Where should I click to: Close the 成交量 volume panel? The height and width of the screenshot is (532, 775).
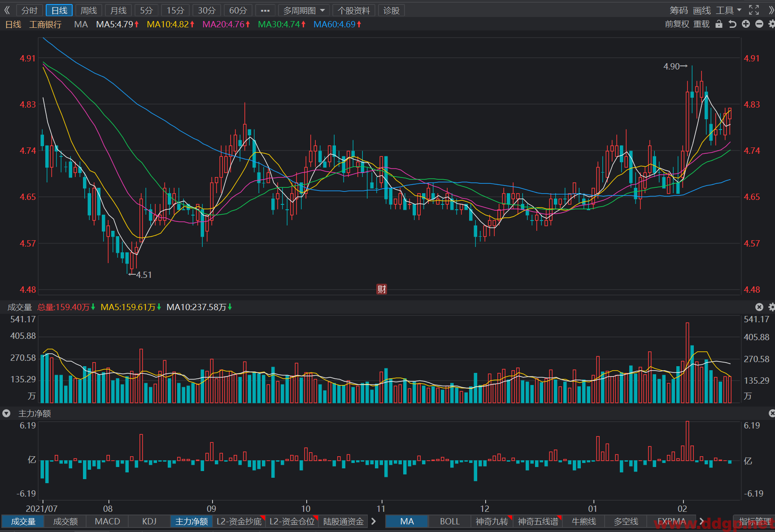pos(759,307)
